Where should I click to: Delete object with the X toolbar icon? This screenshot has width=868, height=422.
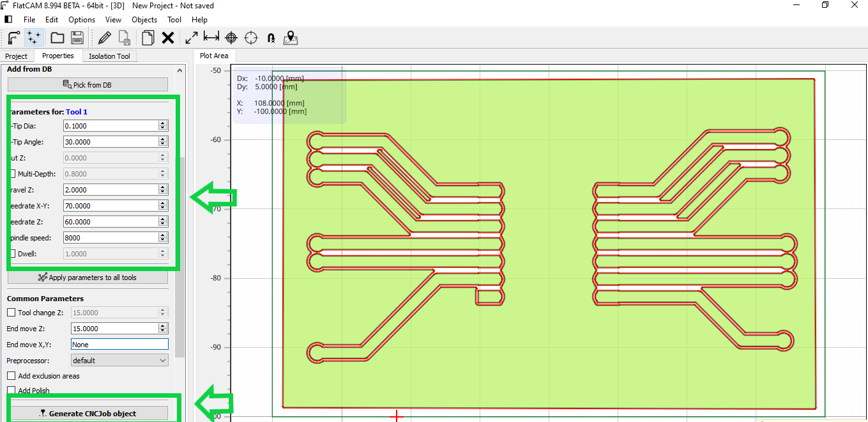pos(168,38)
